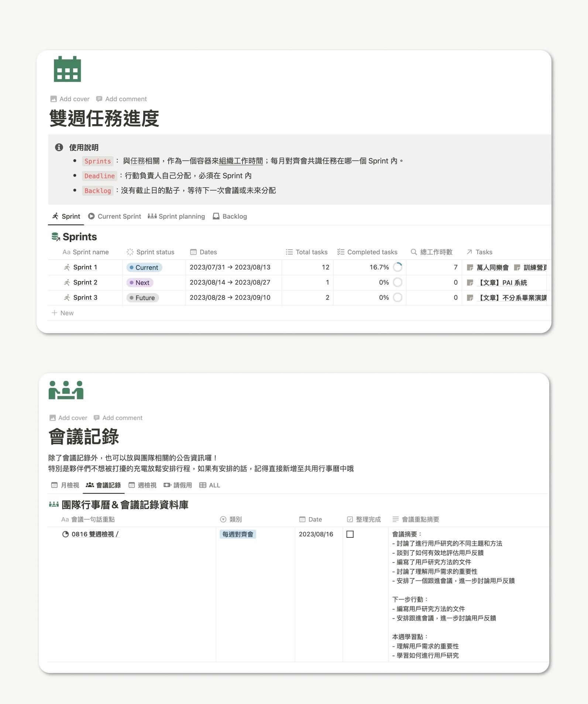Click the 團隊行事曆 database title icon

point(54,505)
